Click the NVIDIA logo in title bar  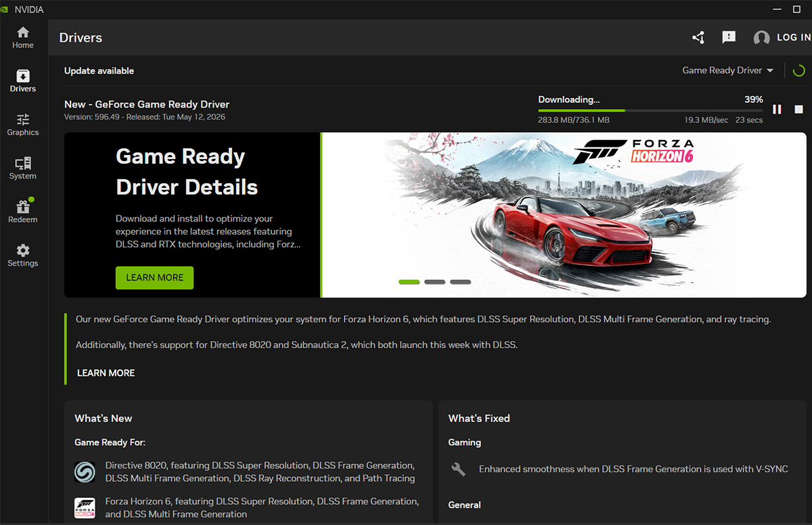[5, 9]
